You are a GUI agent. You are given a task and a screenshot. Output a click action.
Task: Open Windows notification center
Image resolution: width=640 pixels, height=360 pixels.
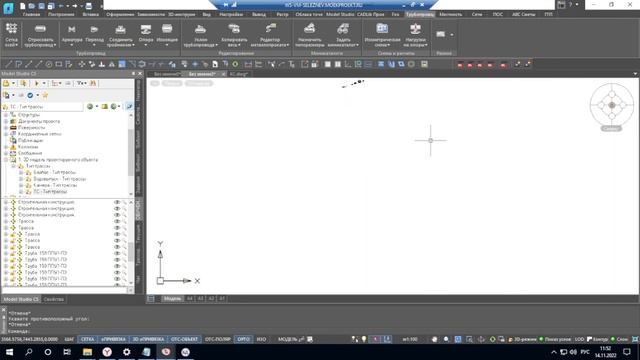pos(627,352)
